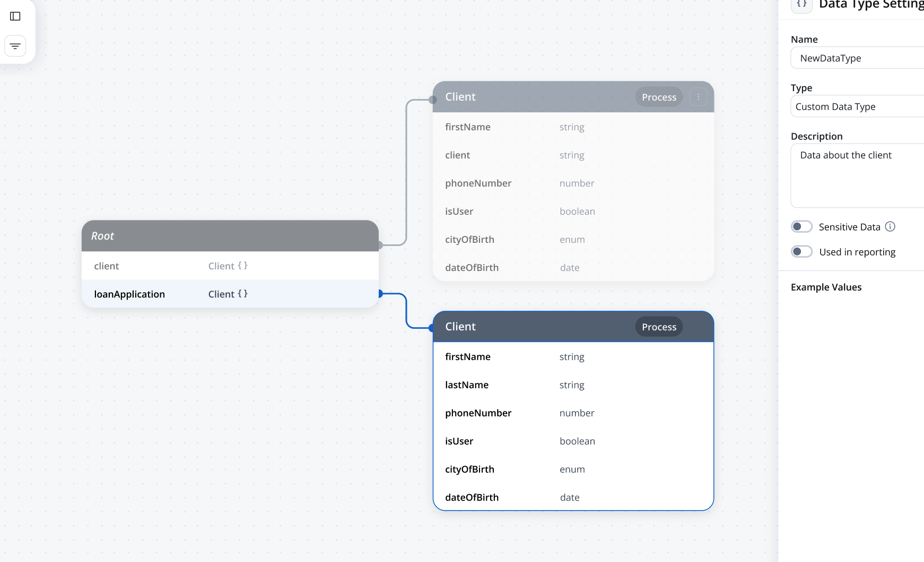
Task: Open the Type dropdown showing Custom Data Type
Action: click(857, 107)
